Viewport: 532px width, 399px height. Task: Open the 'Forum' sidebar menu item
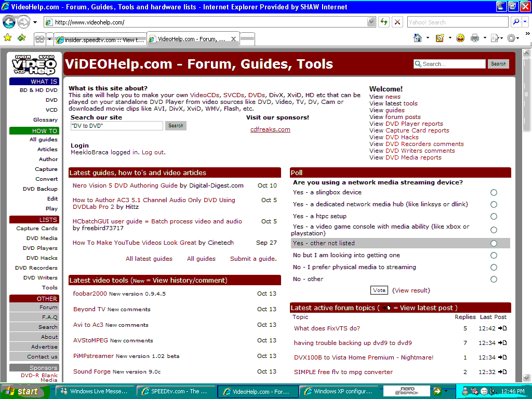(x=34, y=308)
